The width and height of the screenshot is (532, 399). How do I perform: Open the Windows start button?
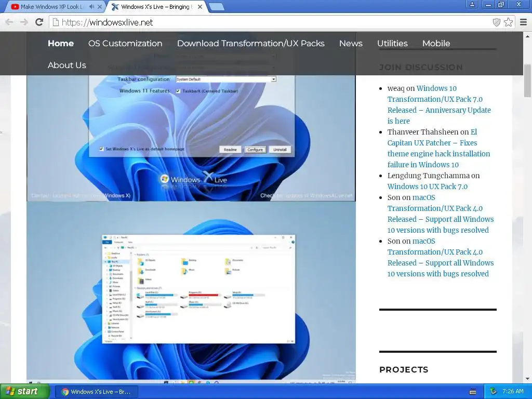(24, 392)
